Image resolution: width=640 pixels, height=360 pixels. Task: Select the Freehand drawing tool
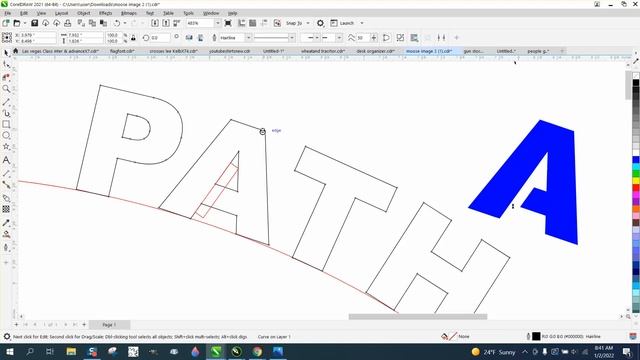pyautogui.click(x=6, y=102)
